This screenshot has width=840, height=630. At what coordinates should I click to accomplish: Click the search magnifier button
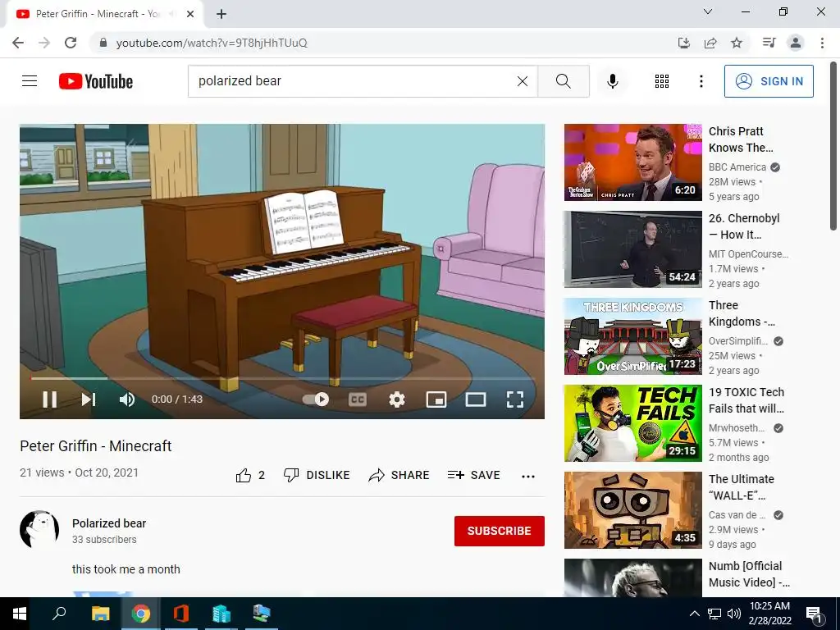[x=563, y=81]
